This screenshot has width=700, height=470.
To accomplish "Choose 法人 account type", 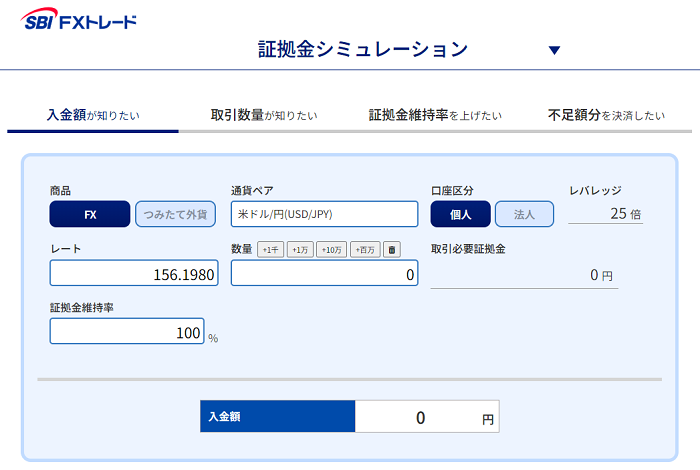I will [x=525, y=214].
